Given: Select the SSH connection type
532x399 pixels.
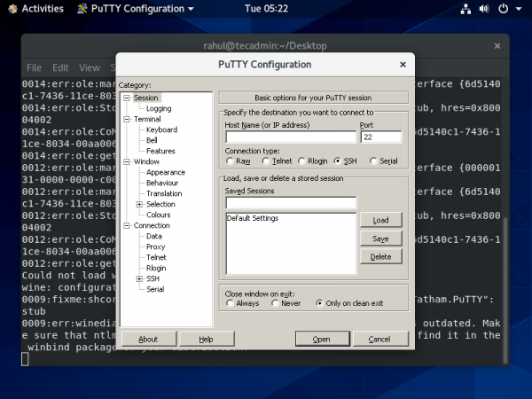Looking at the screenshot, I should pos(338,161).
